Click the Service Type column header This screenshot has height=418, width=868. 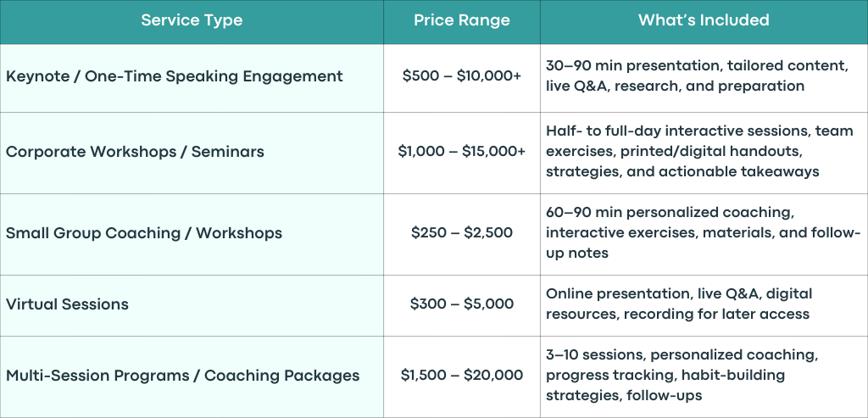192,20
